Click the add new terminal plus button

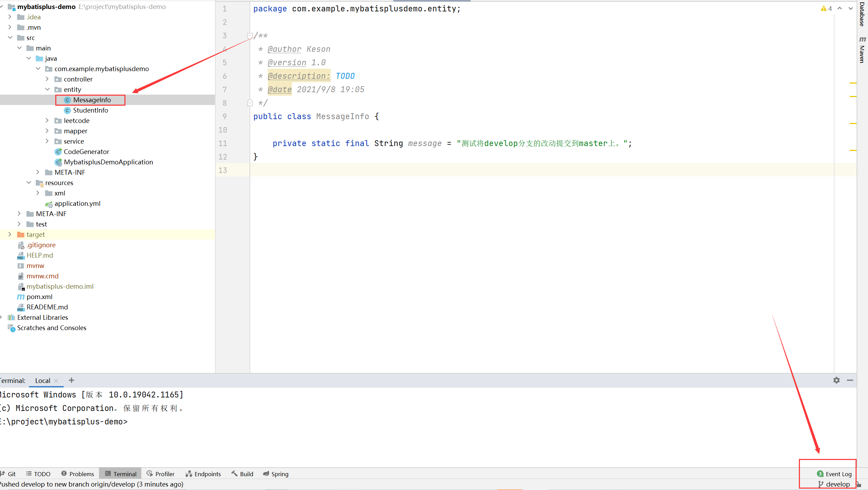(72, 380)
